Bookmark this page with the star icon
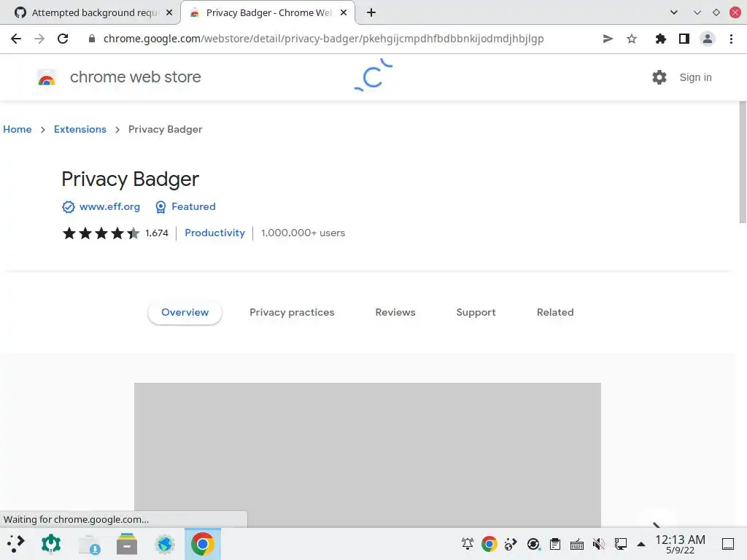 click(632, 39)
